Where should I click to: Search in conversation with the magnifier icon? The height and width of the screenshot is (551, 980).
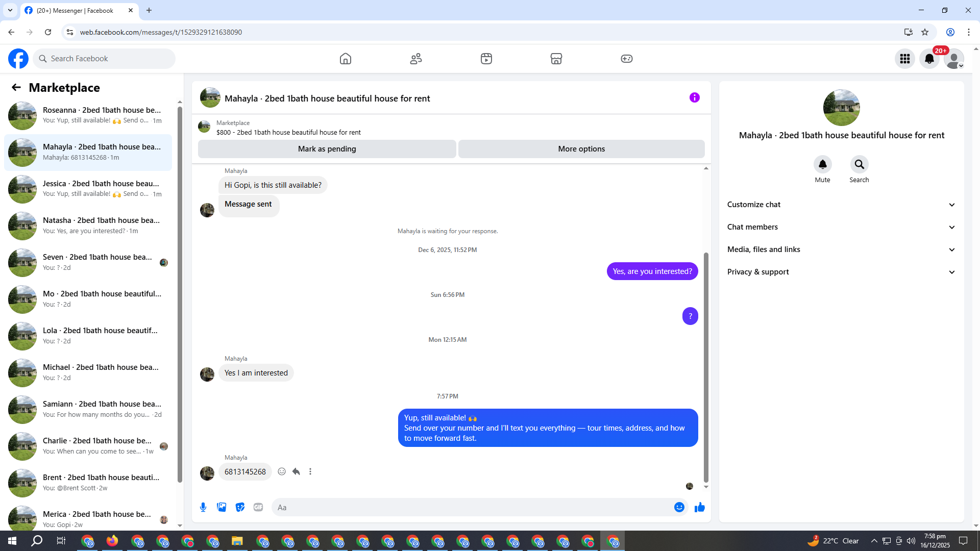point(860,164)
